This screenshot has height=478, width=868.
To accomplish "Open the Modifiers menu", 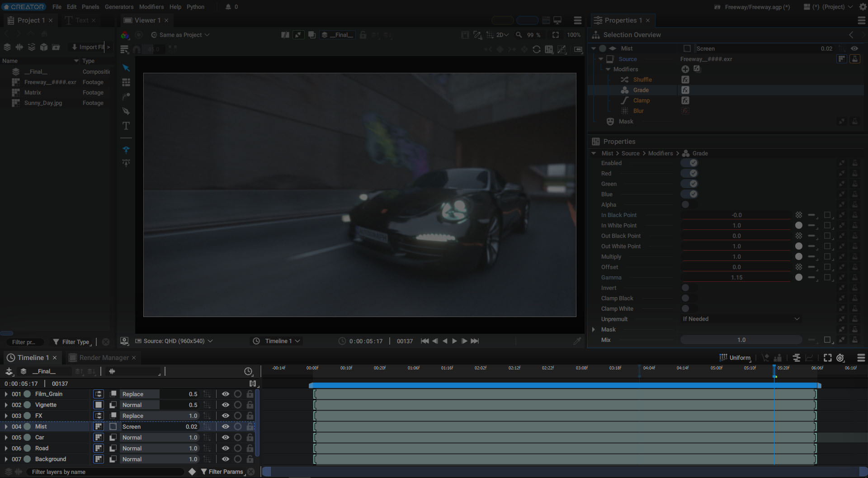I will pyautogui.click(x=151, y=7).
